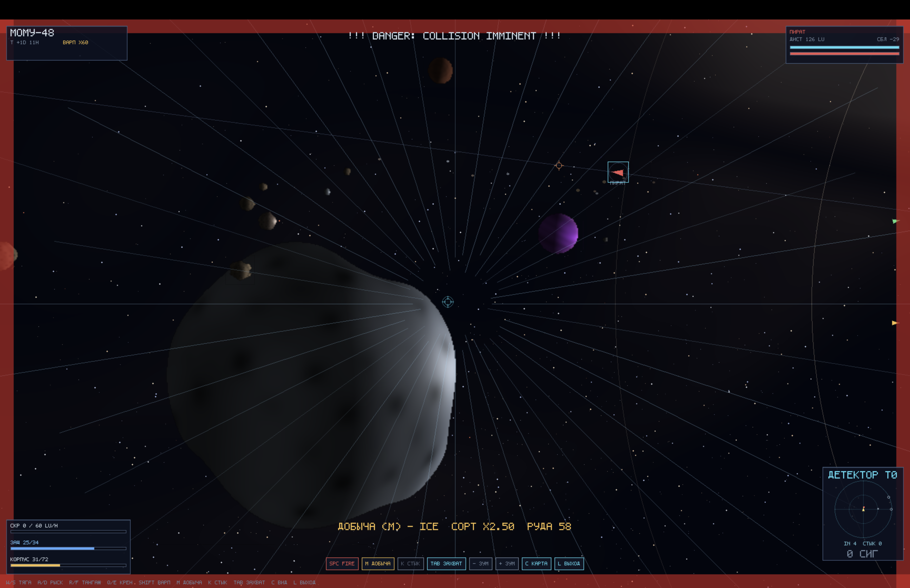
Task: Open the map with C КАРТА button
Action: coord(536,564)
